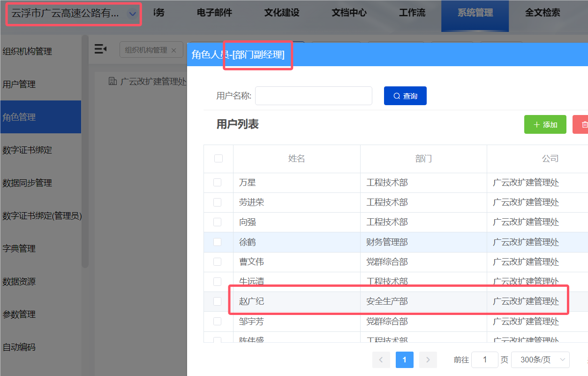The image size is (588, 376).
Task: Open the 文化建设 top tab
Action: (281, 13)
